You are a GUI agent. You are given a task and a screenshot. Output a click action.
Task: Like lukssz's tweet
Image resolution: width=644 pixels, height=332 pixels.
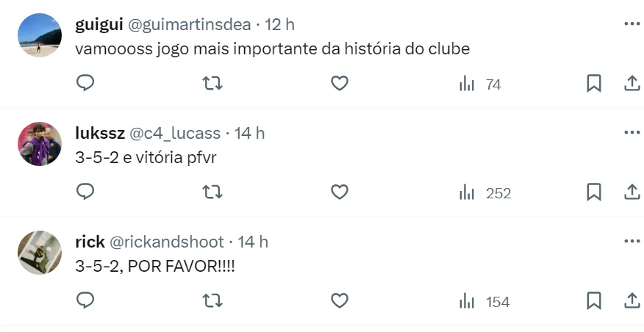click(x=339, y=192)
